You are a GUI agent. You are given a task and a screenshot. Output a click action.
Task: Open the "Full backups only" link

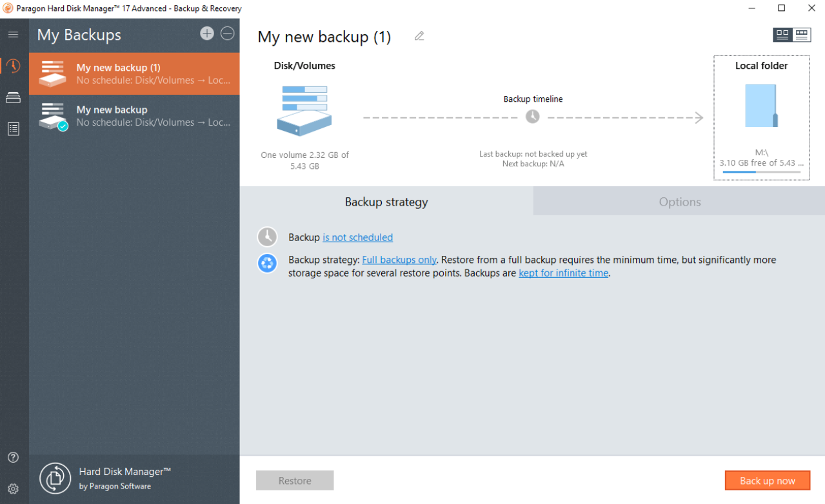399,260
